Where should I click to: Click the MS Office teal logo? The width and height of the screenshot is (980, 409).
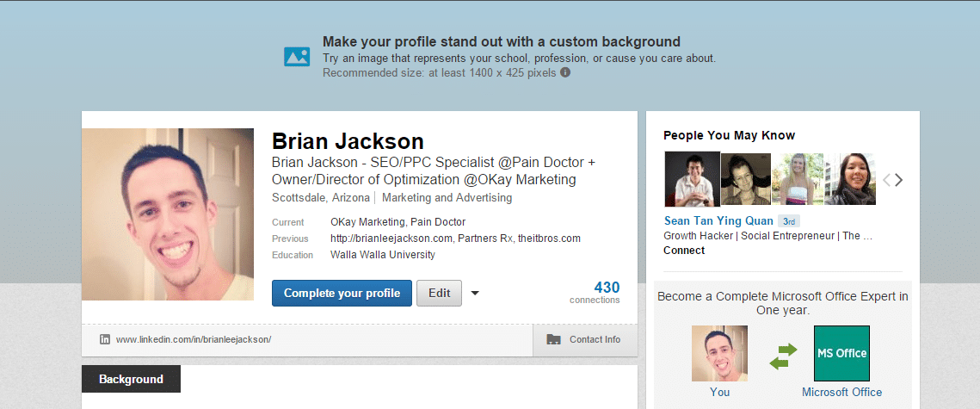[x=841, y=353]
